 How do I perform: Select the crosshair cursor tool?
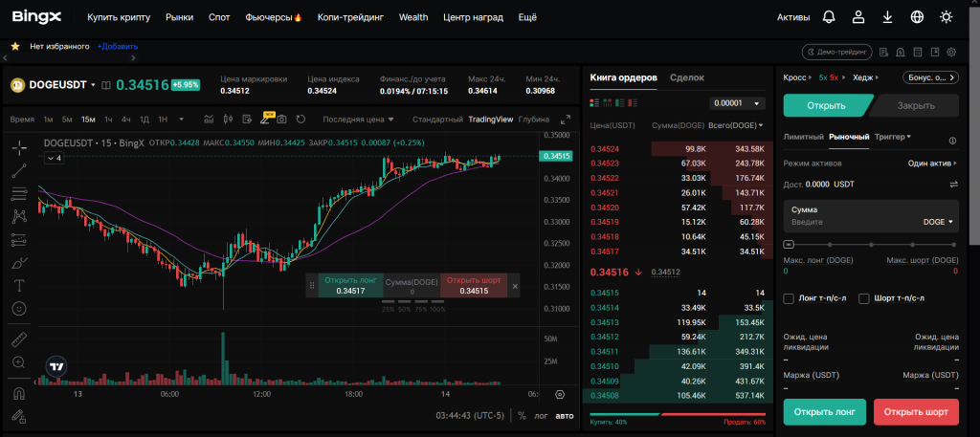(x=19, y=148)
